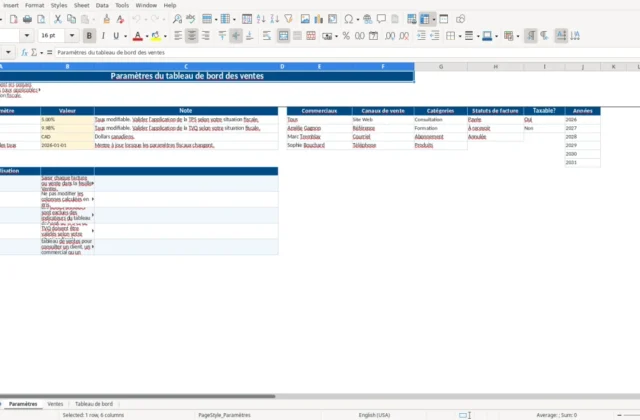Viewport: 640px width, 420px height.
Task: Open the font color dropdown arrow
Action: click(147, 36)
